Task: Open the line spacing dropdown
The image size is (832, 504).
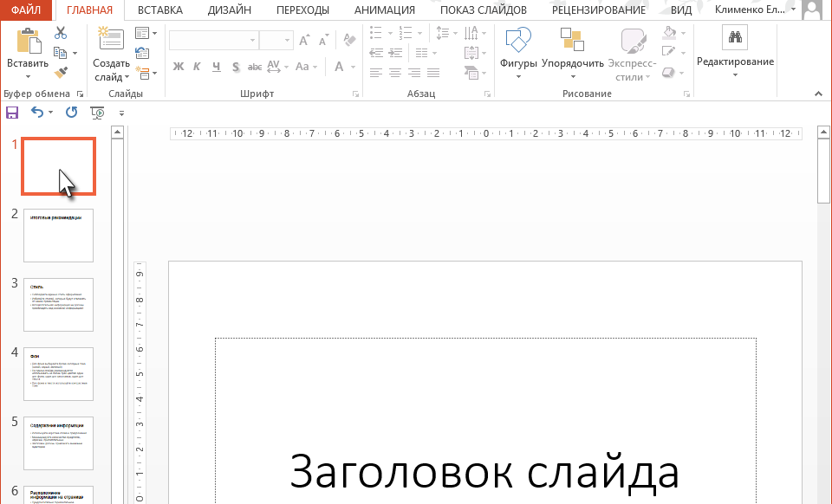Action: point(447,33)
